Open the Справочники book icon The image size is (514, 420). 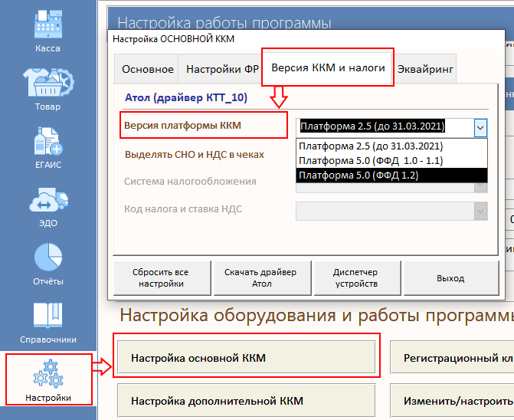47,319
